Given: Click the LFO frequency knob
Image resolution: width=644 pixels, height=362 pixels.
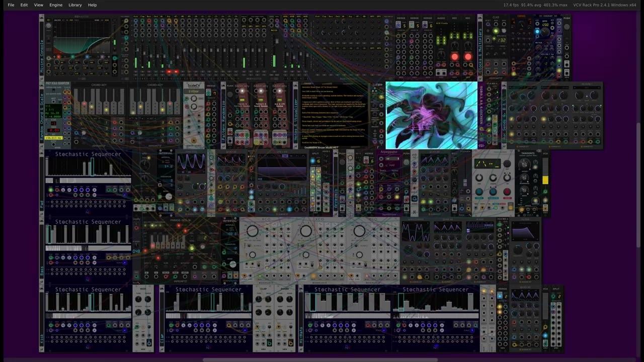Looking at the screenshot, I should (145, 164).
